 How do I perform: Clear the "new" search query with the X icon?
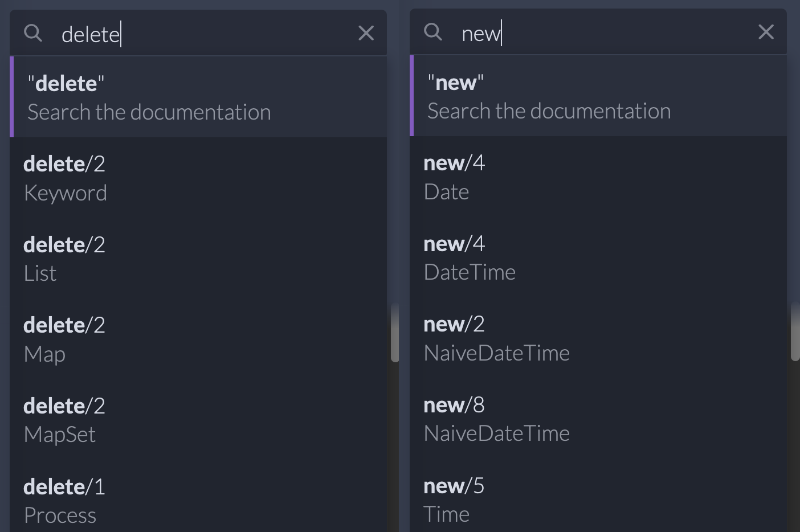point(766,32)
